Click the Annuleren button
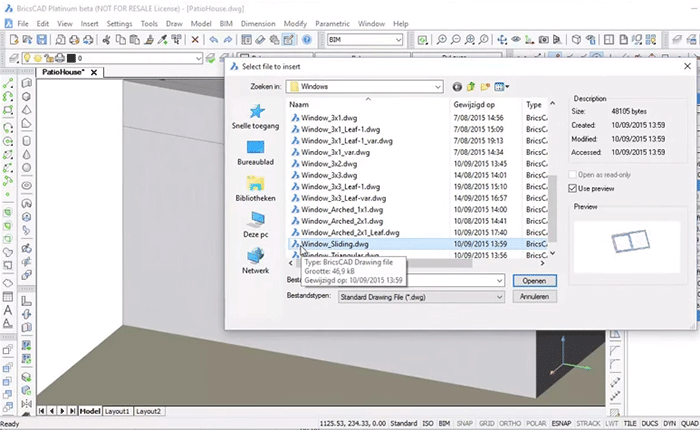Screen dimensions: 700x430 tap(534, 296)
